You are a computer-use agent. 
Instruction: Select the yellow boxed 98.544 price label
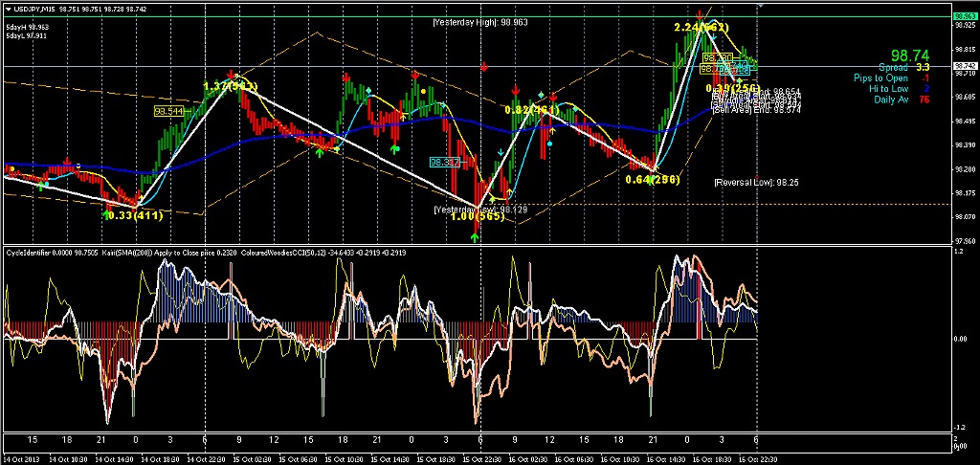coord(167,111)
